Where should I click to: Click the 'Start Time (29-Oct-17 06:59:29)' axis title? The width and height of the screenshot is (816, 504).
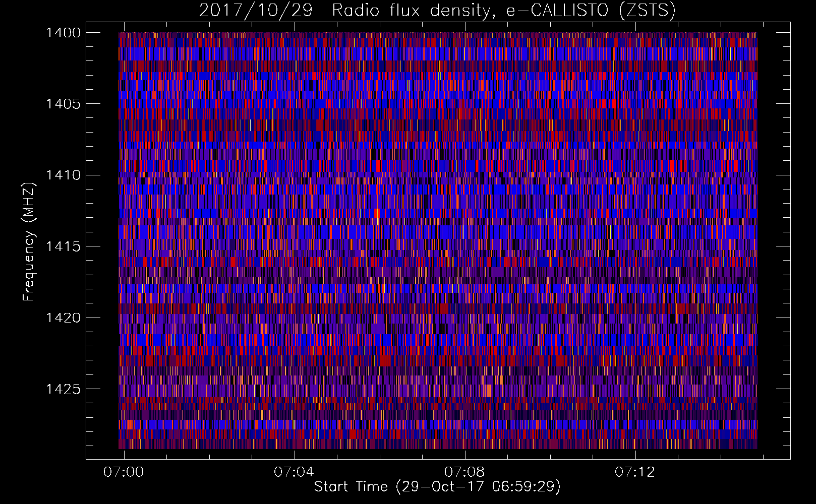[437, 487]
